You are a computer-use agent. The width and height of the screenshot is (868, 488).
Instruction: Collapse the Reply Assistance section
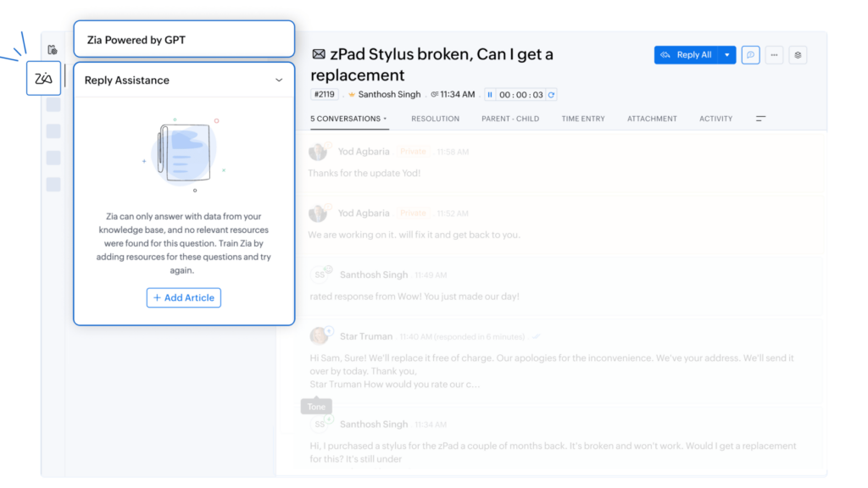click(279, 80)
